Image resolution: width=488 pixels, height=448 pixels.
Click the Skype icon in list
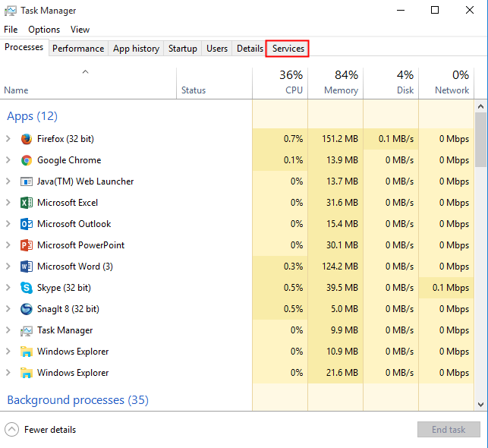pos(27,288)
